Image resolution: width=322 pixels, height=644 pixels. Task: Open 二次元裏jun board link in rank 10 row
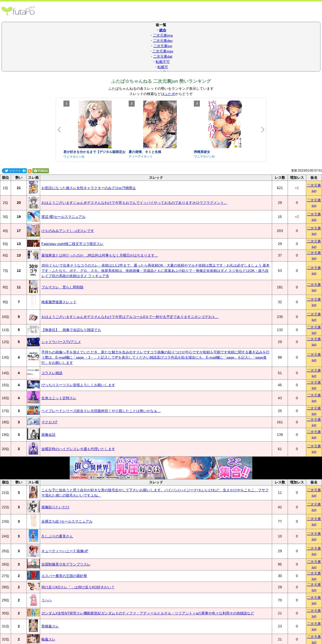point(314,317)
